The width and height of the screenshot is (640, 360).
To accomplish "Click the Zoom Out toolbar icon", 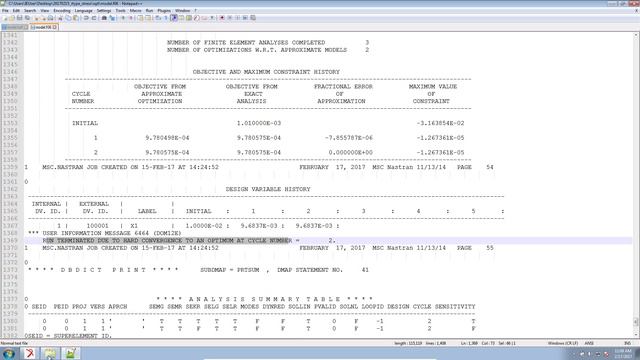I will [131, 18].
